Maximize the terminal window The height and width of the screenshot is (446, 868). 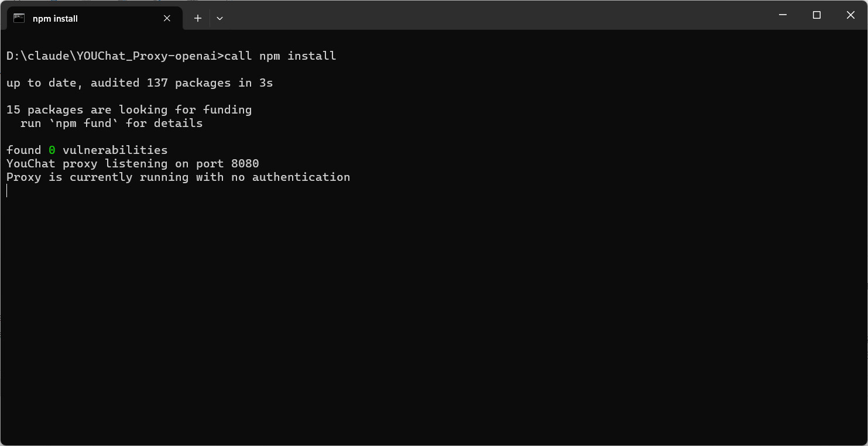(816, 15)
